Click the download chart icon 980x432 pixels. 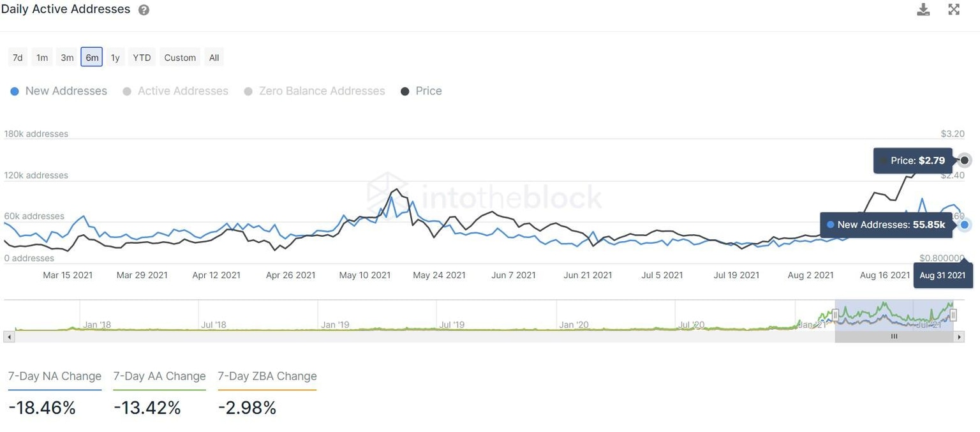923,9
